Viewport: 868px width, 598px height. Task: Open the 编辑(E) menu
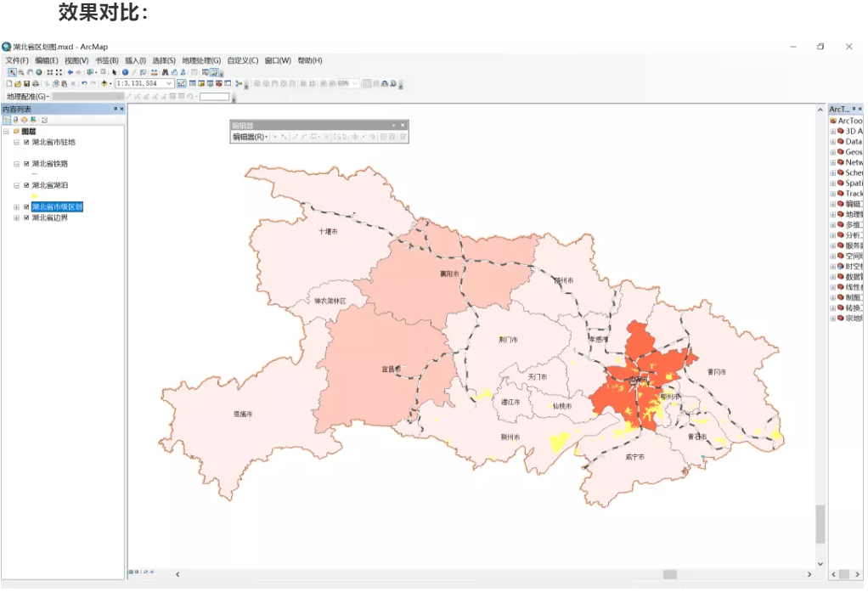[47, 61]
